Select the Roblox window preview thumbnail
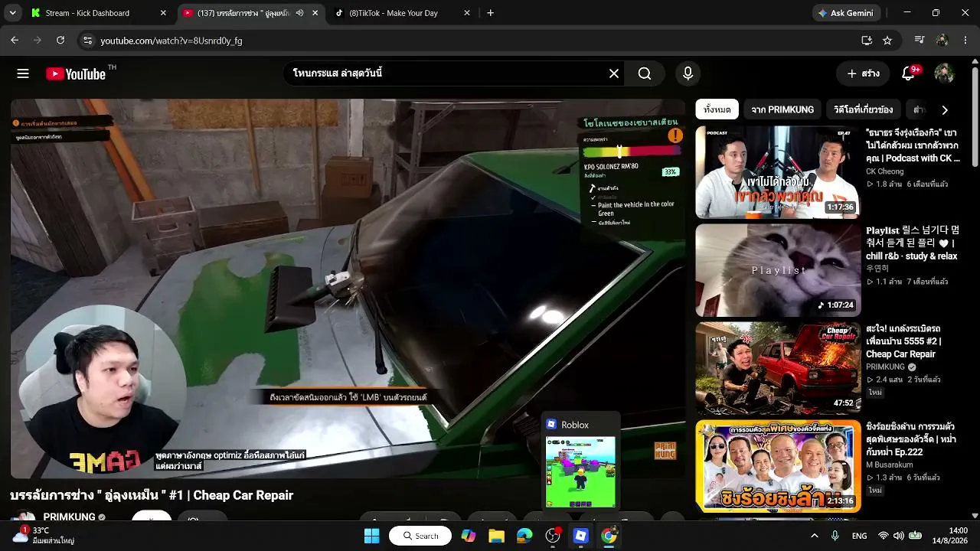This screenshot has height=551, width=980. coord(580,472)
